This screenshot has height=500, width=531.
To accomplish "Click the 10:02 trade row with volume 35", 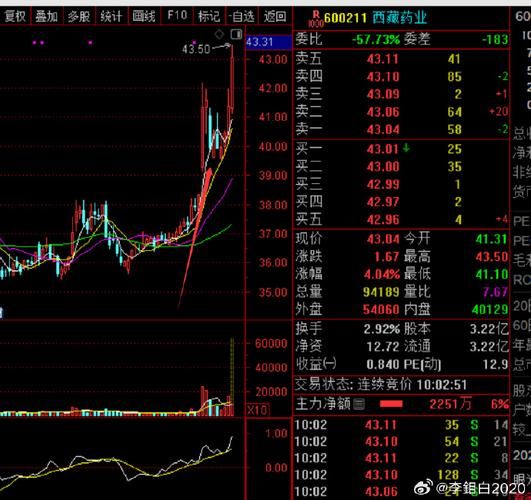I will 401,425.
